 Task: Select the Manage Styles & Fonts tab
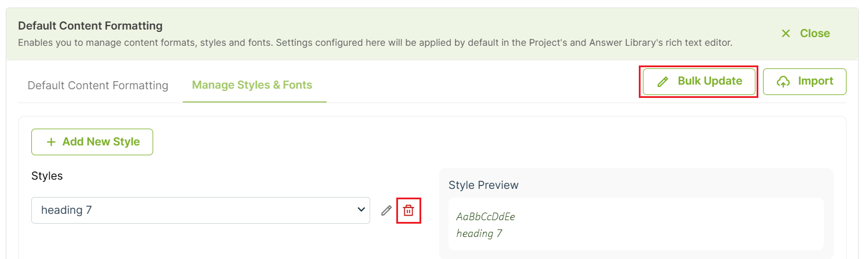pyautogui.click(x=252, y=85)
